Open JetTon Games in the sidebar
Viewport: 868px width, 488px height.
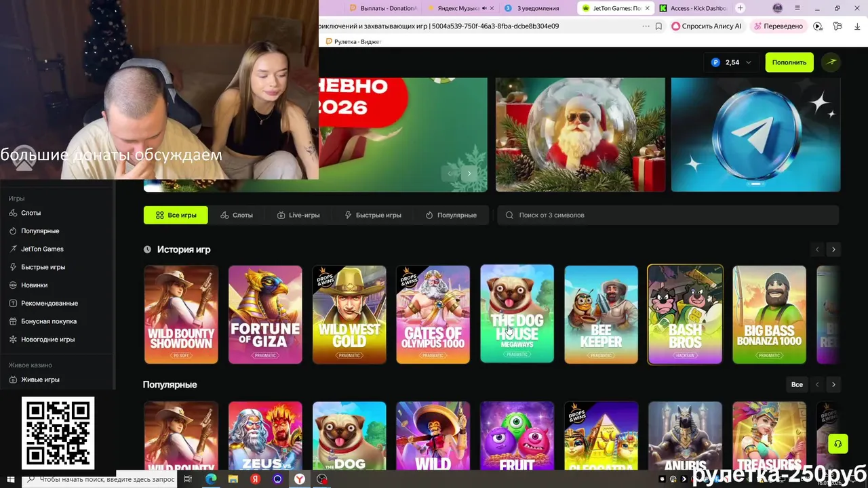pos(42,249)
